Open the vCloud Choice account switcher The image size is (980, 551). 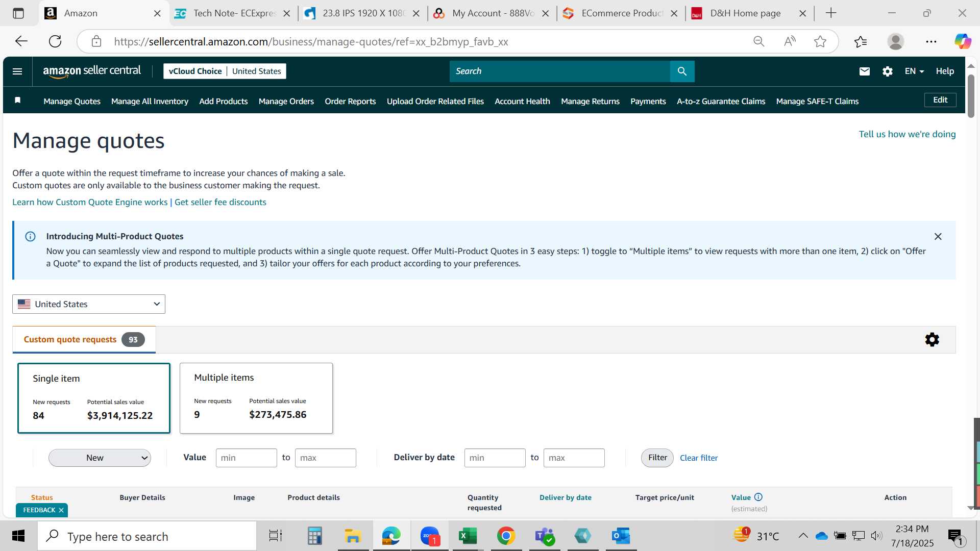[225, 71]
